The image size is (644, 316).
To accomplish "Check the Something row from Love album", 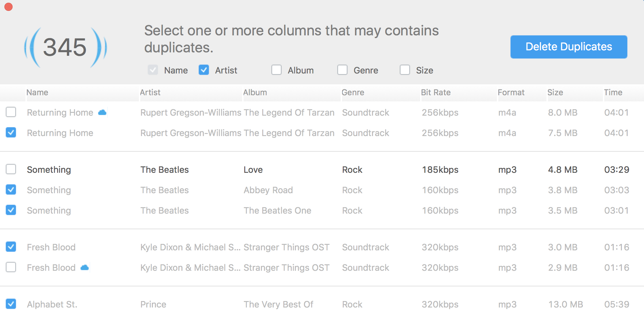I will point(11,169).
